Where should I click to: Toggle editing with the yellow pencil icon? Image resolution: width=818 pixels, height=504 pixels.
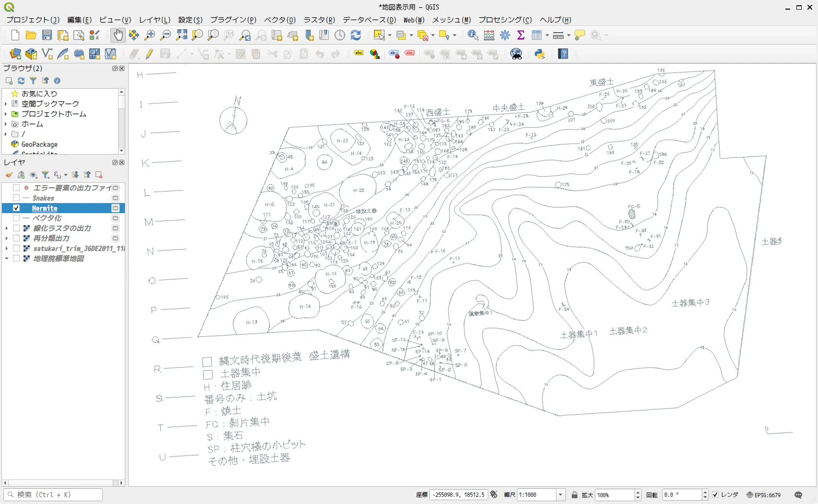tap(150, 54)
